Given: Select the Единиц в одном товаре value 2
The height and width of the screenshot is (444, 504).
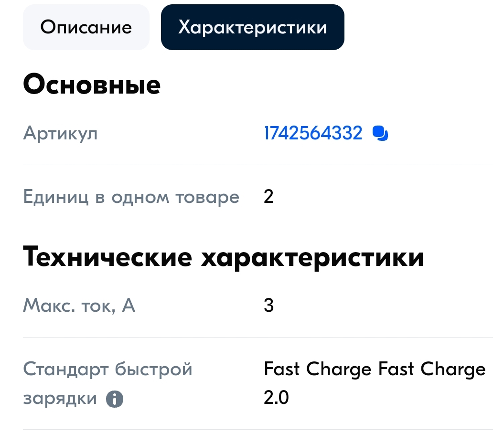Looking at the screenshot, I should coord(268,196).
